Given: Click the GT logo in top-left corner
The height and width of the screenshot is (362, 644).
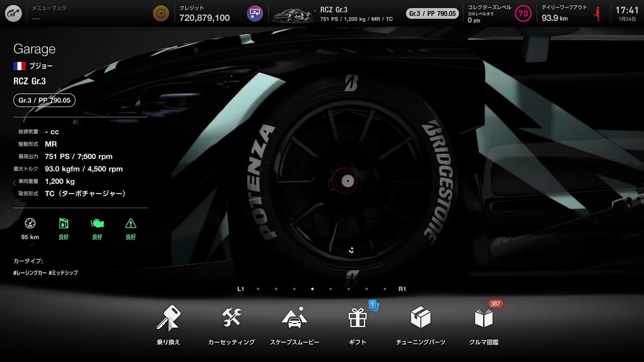Looking at the screenshot, I should tap(13, 13).
